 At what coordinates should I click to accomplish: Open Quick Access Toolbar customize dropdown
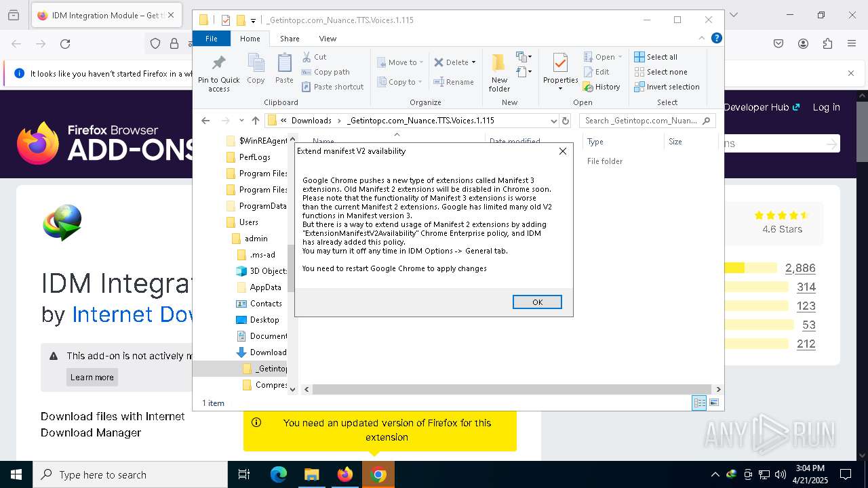click(253, 20)
